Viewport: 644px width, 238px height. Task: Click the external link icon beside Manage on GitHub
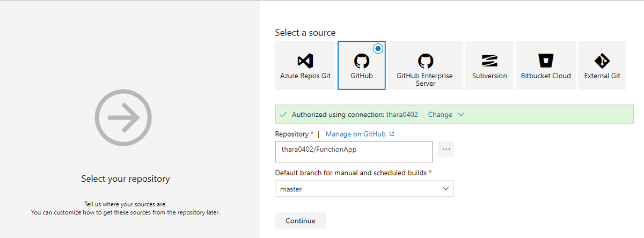click(392, 134)
